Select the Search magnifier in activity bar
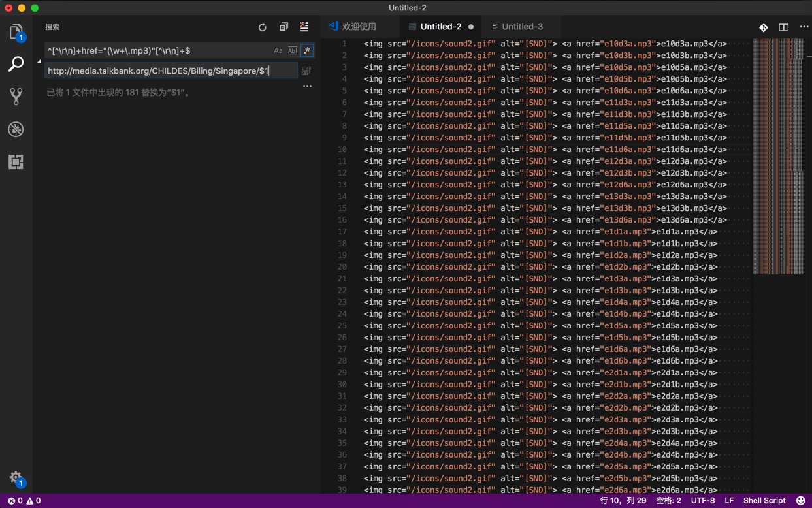 [16, 64]
